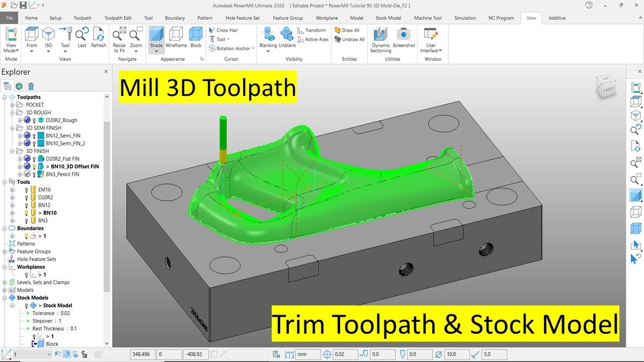Click Undraw All entities

350,39
